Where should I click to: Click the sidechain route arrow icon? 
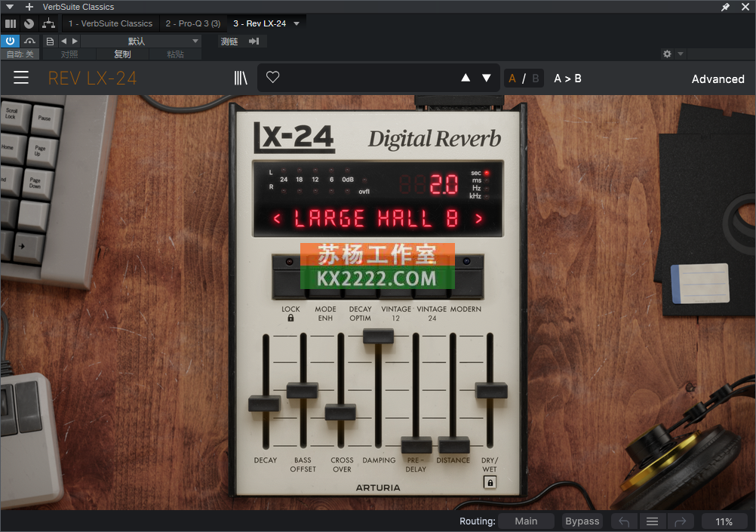point(254,42)
